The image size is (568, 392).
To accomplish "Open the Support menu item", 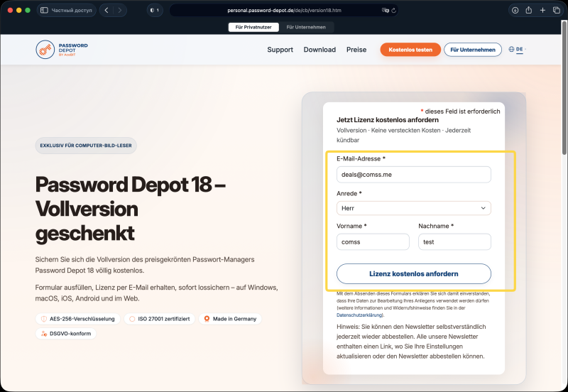I will [280, 50].
